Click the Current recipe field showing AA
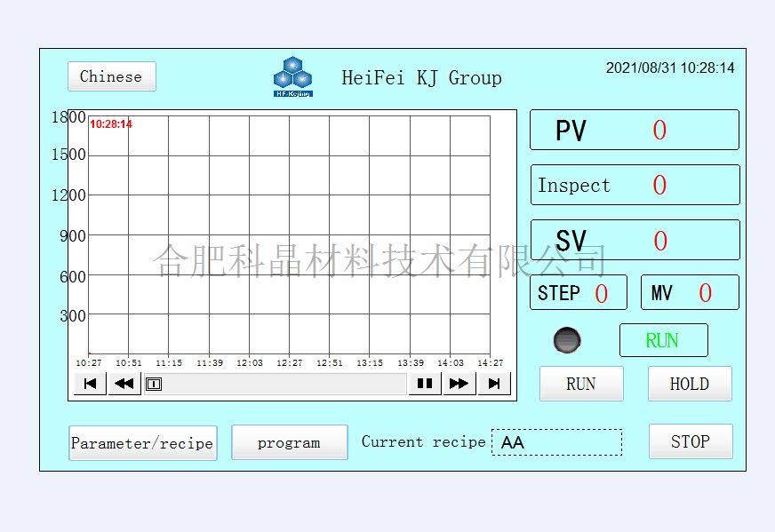The height and width of the screenshot is (532, 775). click(556, 442)
